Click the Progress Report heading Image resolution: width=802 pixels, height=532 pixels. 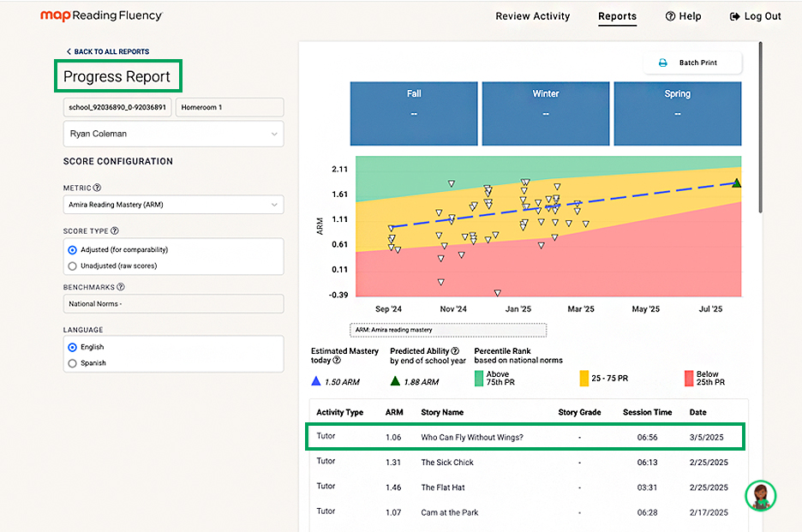point(117,76)
